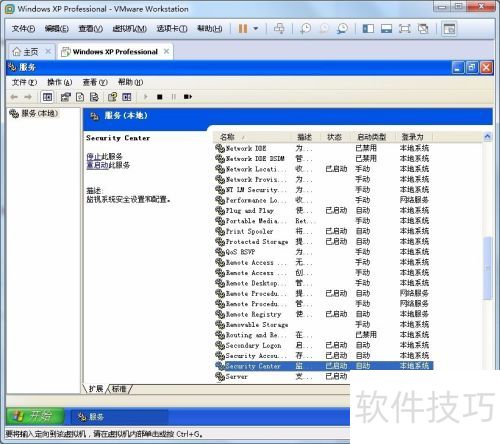Open the Services window 文件(F) menu
Viewport: 500px width, 444px height.
pyautogui.click(x=24, y=82)
